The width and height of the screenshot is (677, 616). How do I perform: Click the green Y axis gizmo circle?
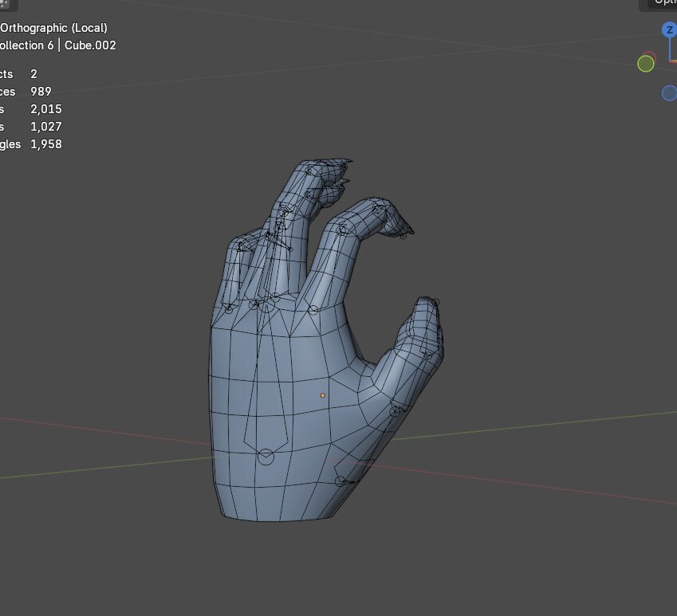pyautogui.click(x=646, y=64)
